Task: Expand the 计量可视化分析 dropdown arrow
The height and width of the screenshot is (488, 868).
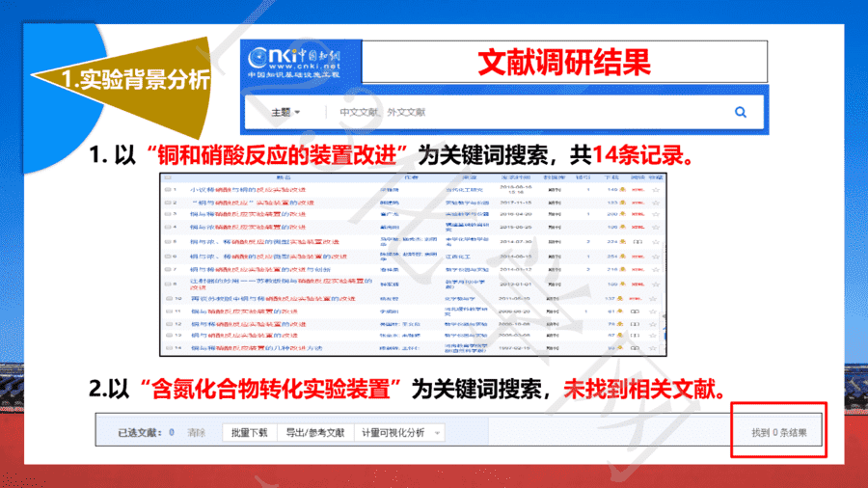Action: [x=437, y=433]
